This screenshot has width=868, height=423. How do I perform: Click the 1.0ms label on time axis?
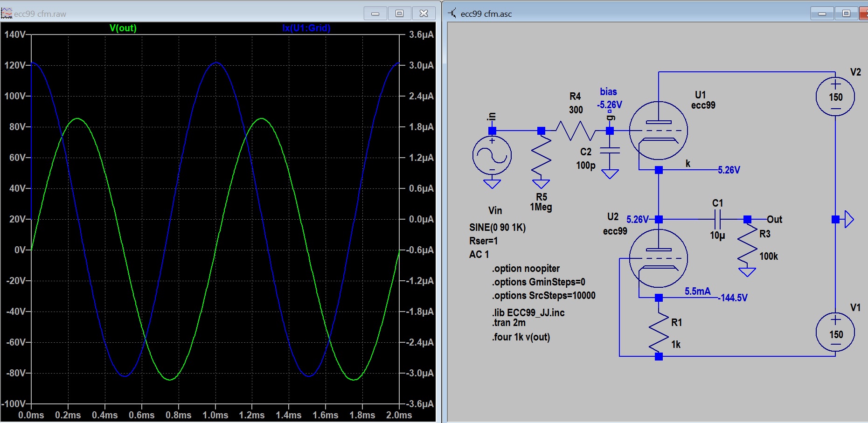pos(215,415)
